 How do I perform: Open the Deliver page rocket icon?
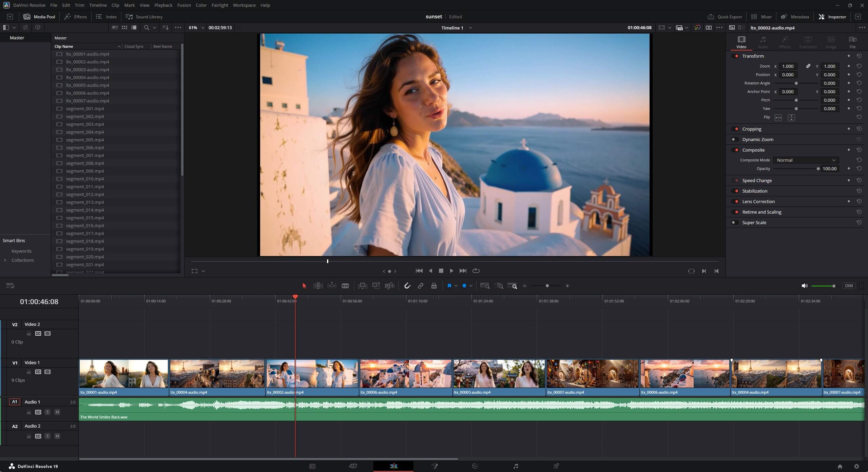[x=556, y=466]
